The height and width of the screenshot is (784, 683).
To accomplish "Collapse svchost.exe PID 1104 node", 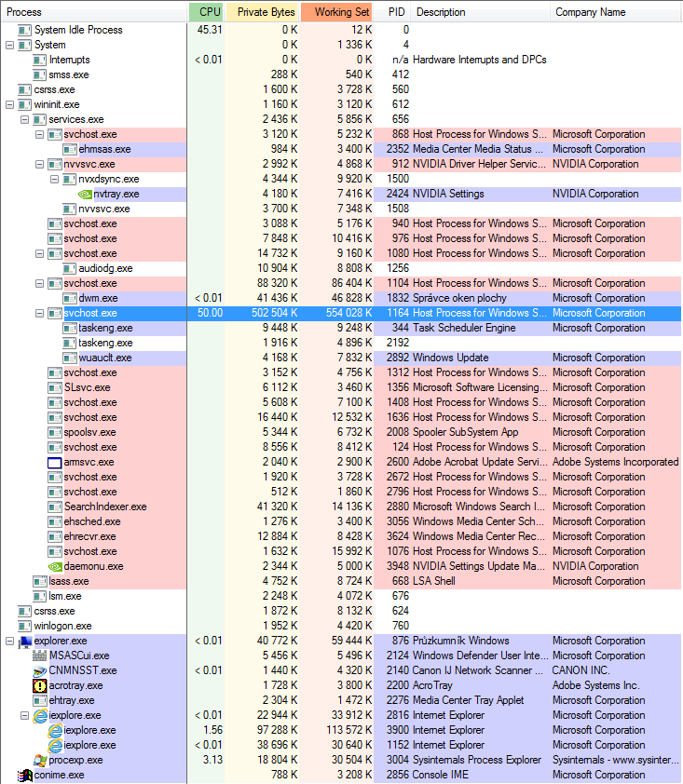I will point(39,283).
